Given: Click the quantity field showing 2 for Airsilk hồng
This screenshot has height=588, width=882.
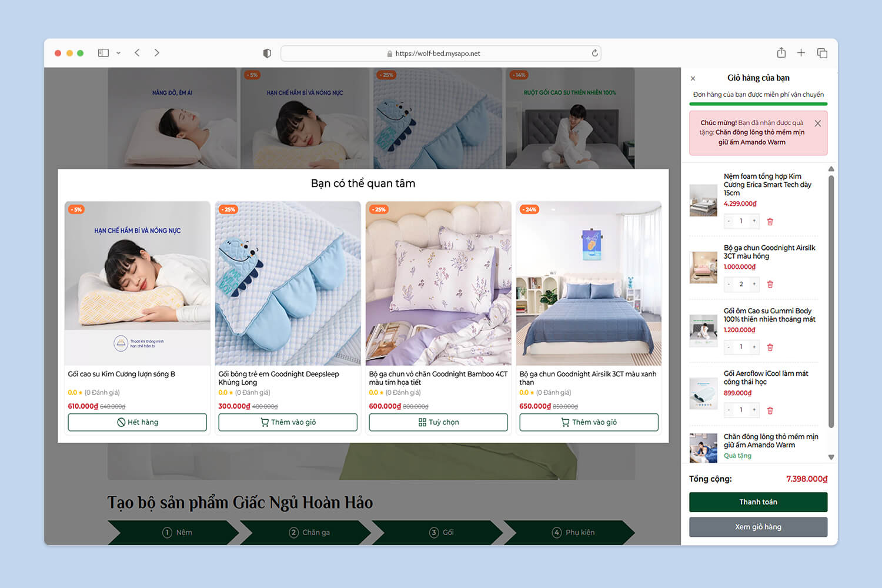Looking at the screenshot, I should point(741,284).
